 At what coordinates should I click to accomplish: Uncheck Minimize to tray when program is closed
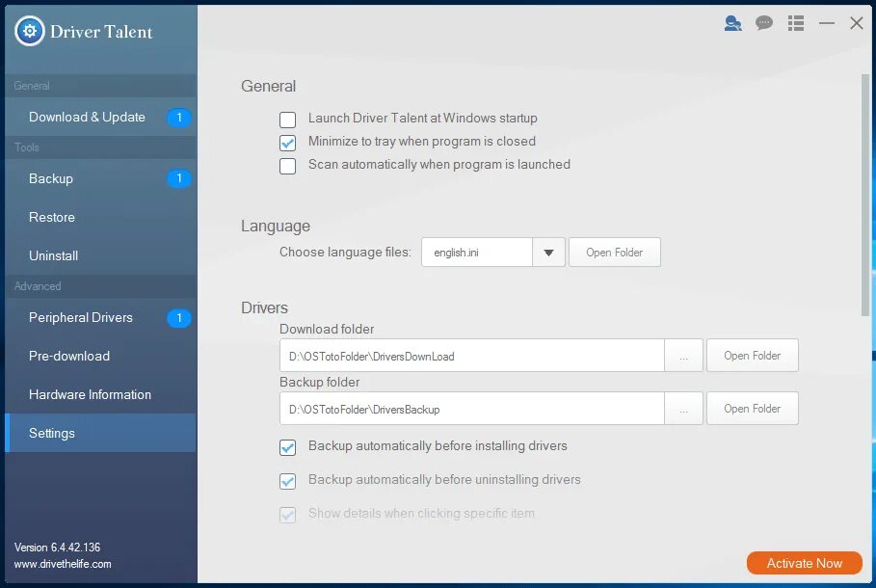pos(288,143)
